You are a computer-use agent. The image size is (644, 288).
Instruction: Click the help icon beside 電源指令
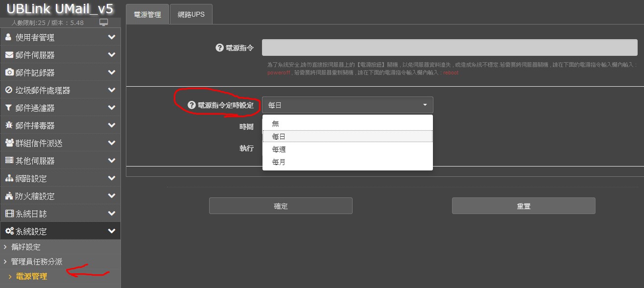(219, 48)
